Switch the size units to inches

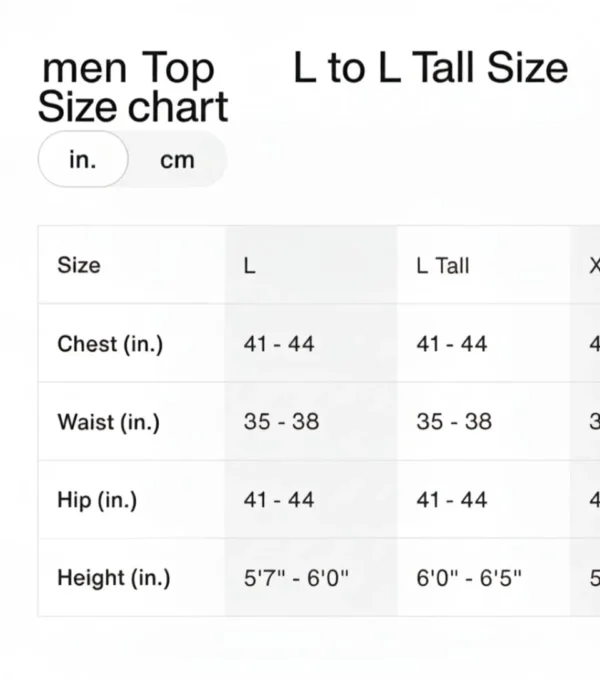click(x=83, y=159)
